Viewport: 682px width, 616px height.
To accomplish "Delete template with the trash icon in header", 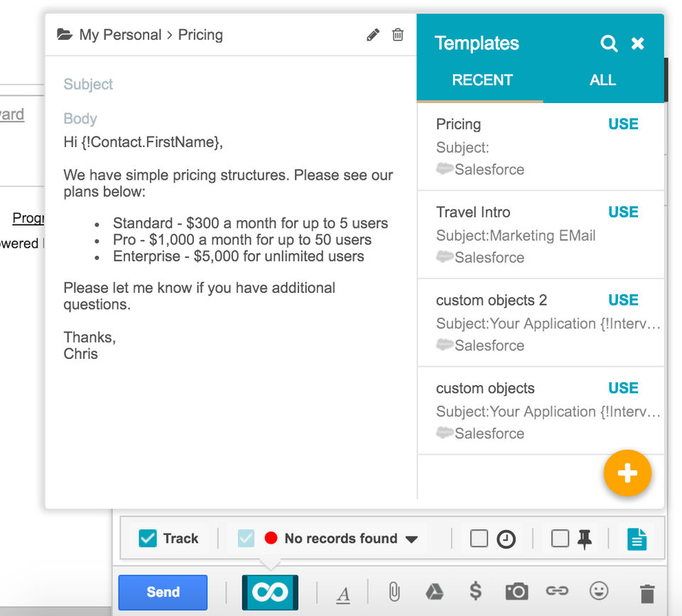I will tap(398, 35).
